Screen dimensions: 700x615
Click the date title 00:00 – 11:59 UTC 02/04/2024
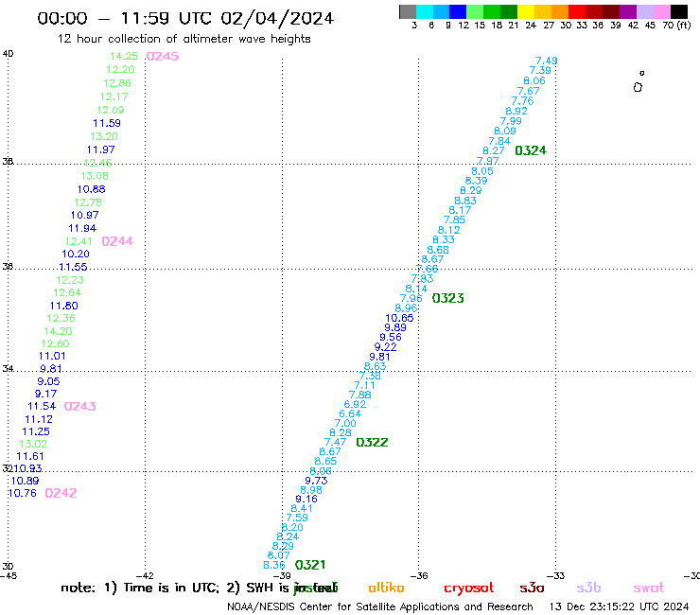pos(185,19)
